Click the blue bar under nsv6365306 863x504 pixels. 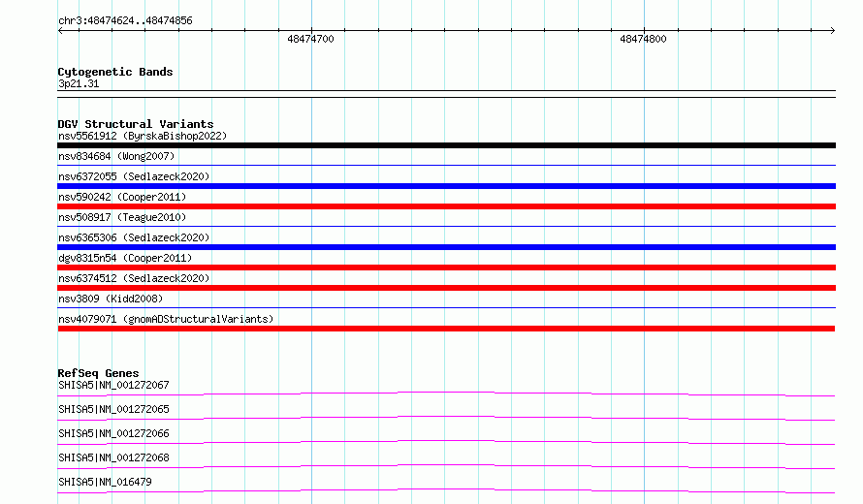pos(446,247)
